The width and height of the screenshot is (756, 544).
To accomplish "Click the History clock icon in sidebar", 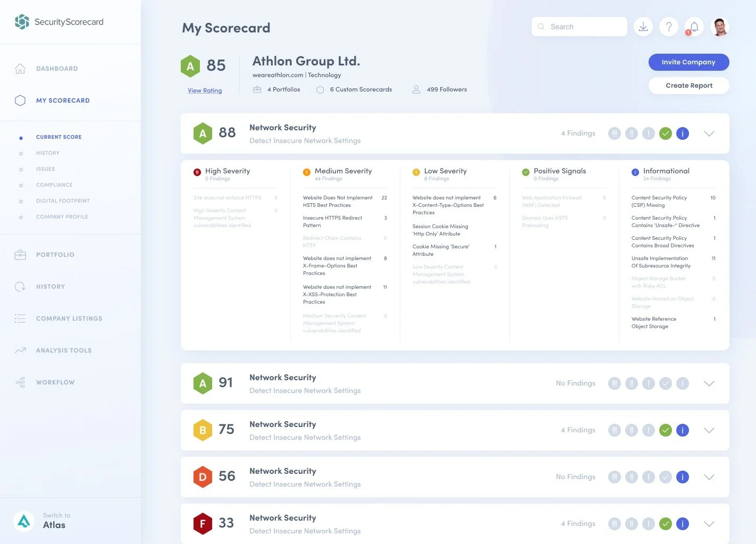I will pos(20,287).
